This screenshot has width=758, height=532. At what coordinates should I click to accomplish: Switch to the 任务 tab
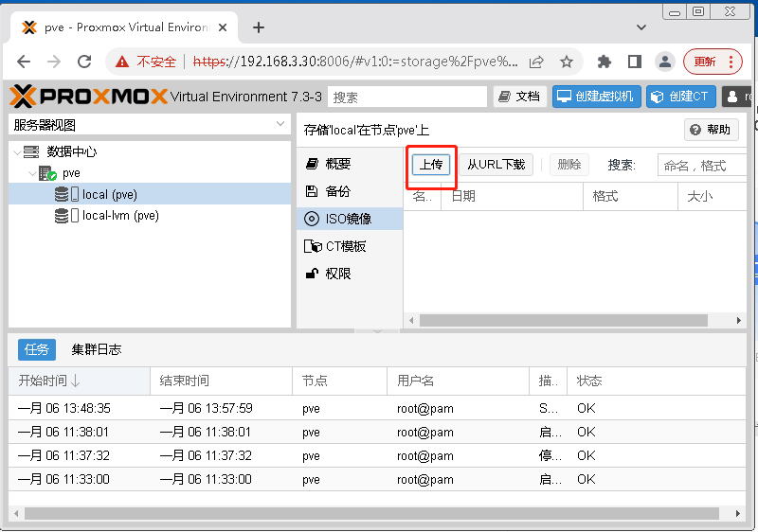click(x=37, y=349)
